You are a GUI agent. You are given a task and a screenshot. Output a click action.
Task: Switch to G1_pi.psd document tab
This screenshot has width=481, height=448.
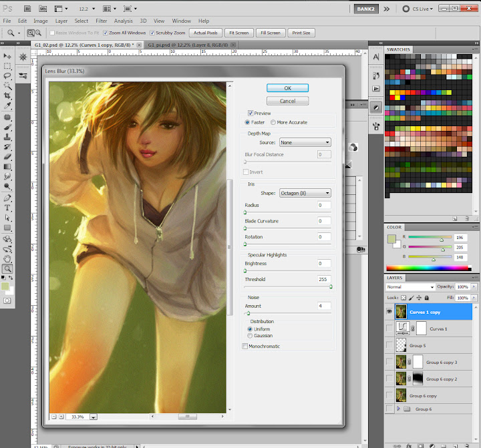point(188,45)
